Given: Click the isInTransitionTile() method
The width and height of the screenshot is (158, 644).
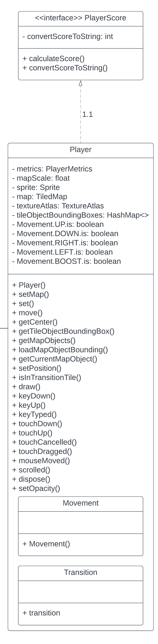Looking at the screenshot, I should click(x=47, y=377).
